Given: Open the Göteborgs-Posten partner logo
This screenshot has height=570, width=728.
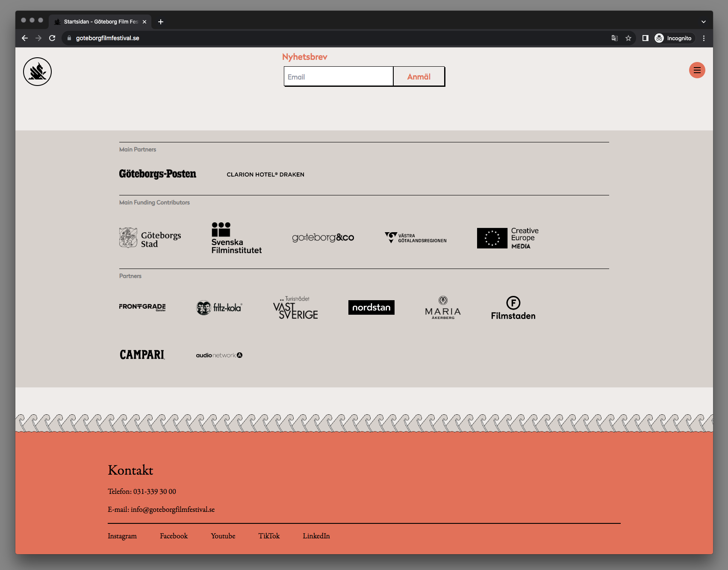Looking at the screenshot, I should coord(158,174).
